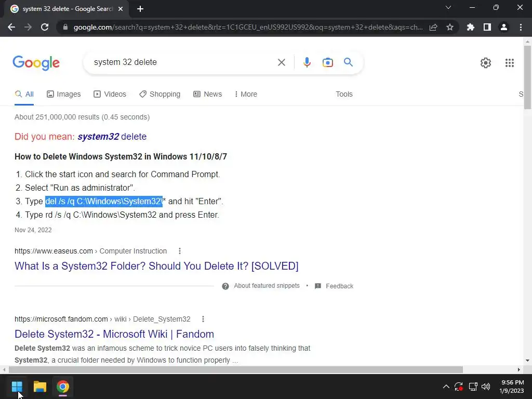
Task: Click the forward navigation arrow
Action: [x=28, y=27]
